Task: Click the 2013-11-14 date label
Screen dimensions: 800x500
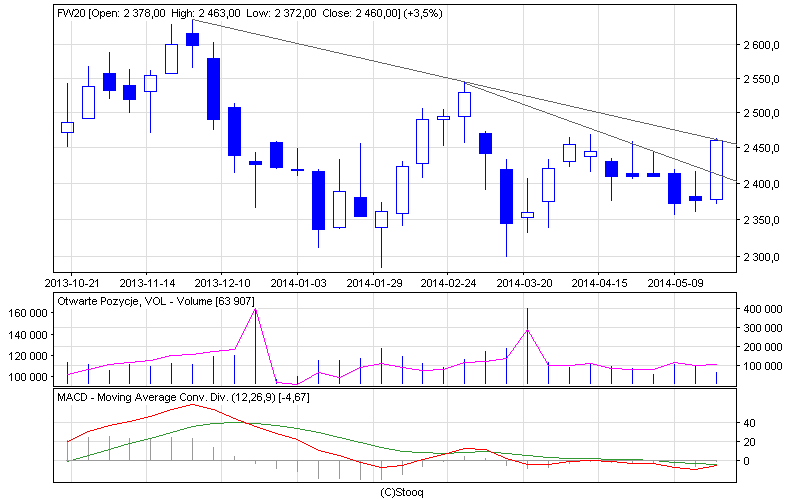Action: click(147, 283)
